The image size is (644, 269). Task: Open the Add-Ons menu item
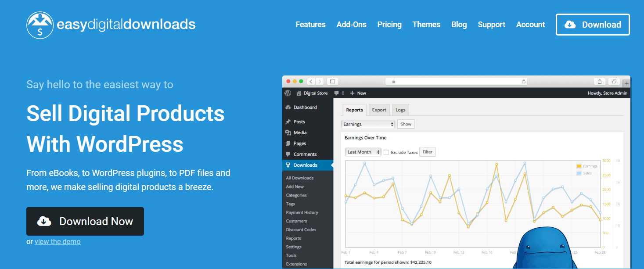click(x=351, y=25)
